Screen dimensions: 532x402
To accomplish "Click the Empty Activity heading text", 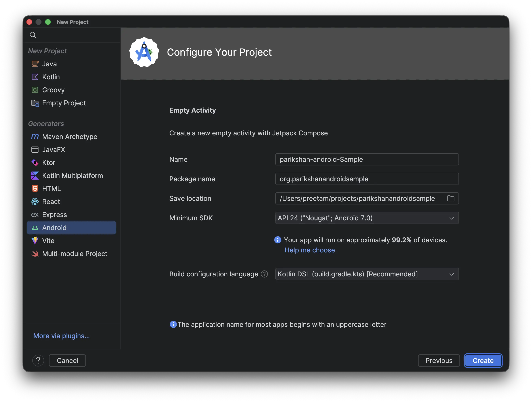I will pyautogui.click(x=192, y=110).
